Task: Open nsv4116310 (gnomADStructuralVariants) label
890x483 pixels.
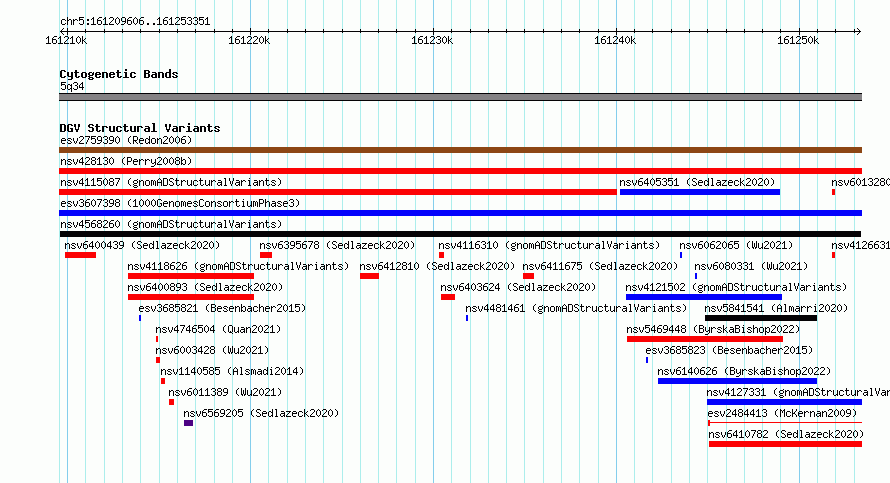Action: [x=549, y=245]
